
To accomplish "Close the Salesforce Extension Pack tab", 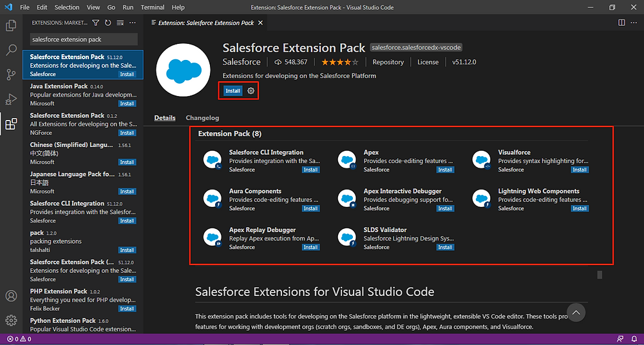I will point(260,23).
